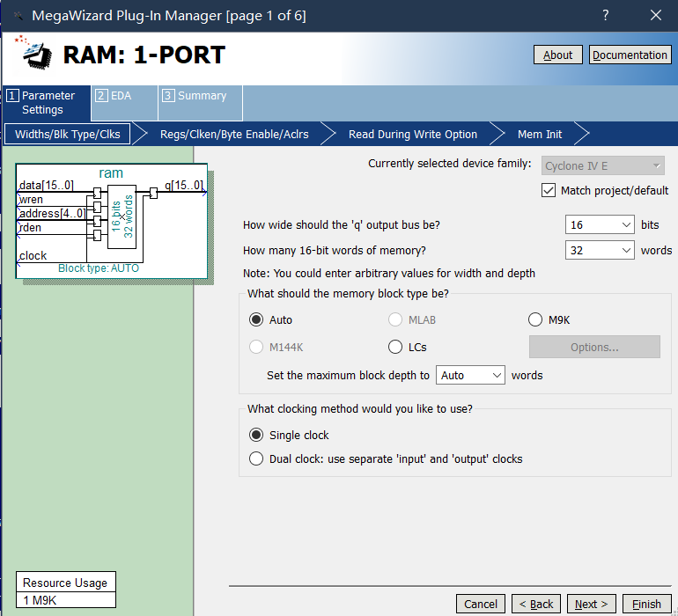This screenshot has height=616, width=678.
Task: Select the LCs block type radio
Action: pyautogui.click(x=395, y=347)
